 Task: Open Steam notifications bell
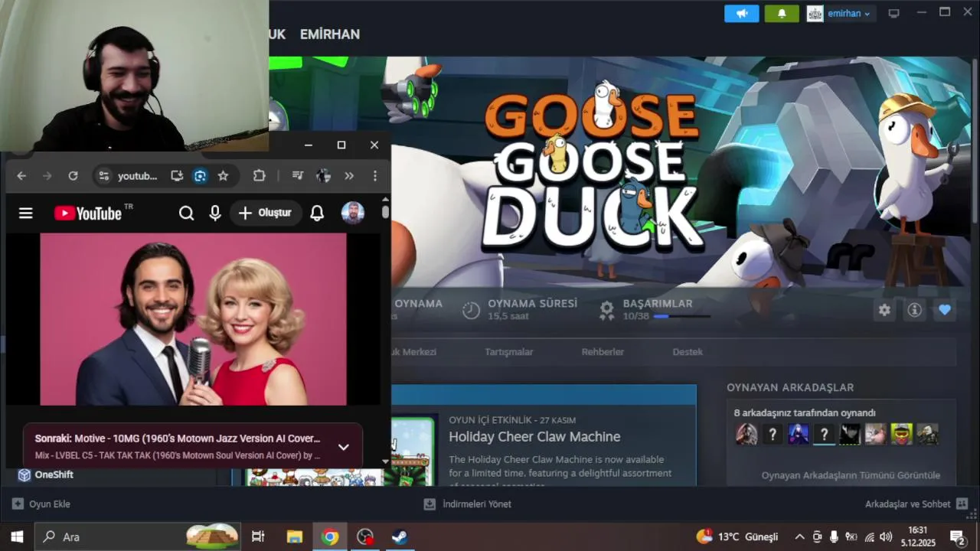[x=782, y=14]
